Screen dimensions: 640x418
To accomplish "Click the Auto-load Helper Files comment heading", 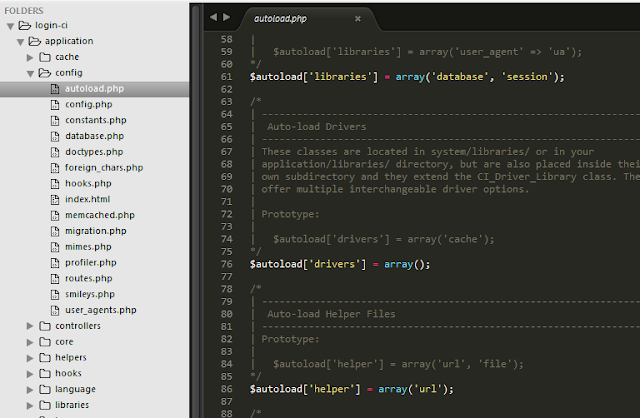I will pyautogui.click(x=331, y=314).
